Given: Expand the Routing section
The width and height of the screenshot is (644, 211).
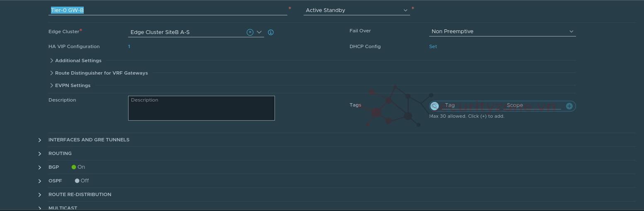Looking at the screenshot, I should pos(60,153).
